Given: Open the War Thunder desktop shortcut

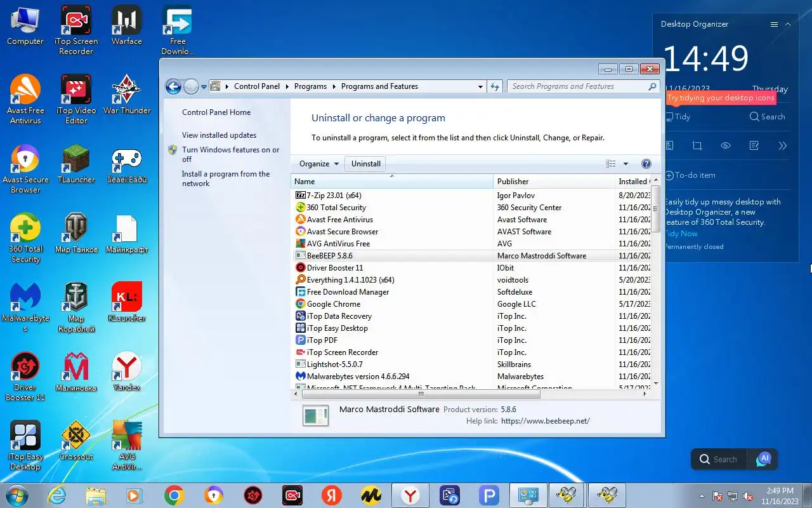Looking at the screenshot, I should pyautogui.click(x=127, y=95).
